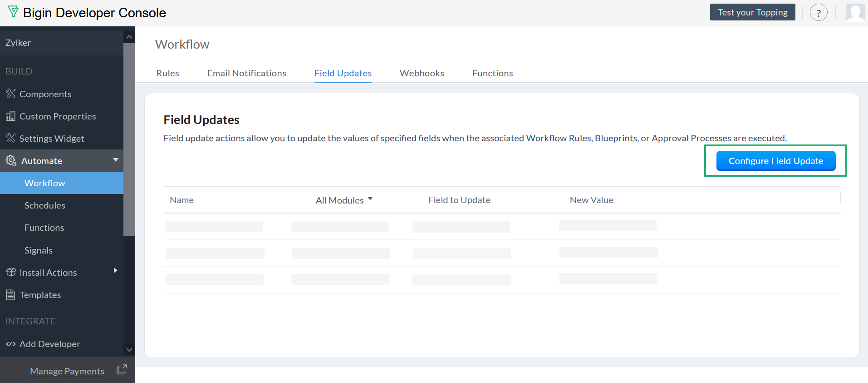Expand the Install Actions submenu arrow

(115, 271)
